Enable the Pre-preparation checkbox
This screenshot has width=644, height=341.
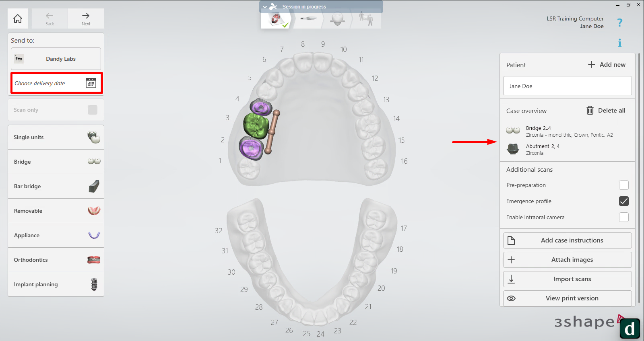click(623, 185)
